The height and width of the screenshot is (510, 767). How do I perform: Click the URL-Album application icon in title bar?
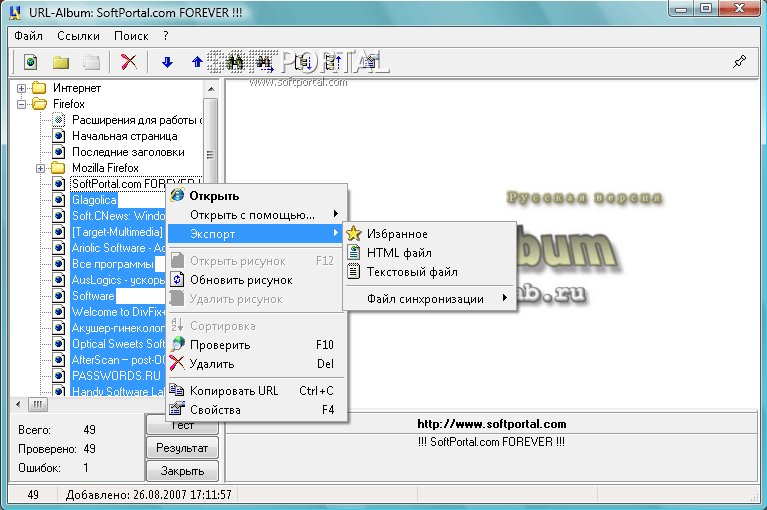pyautogui.click(x=15, y=13)
